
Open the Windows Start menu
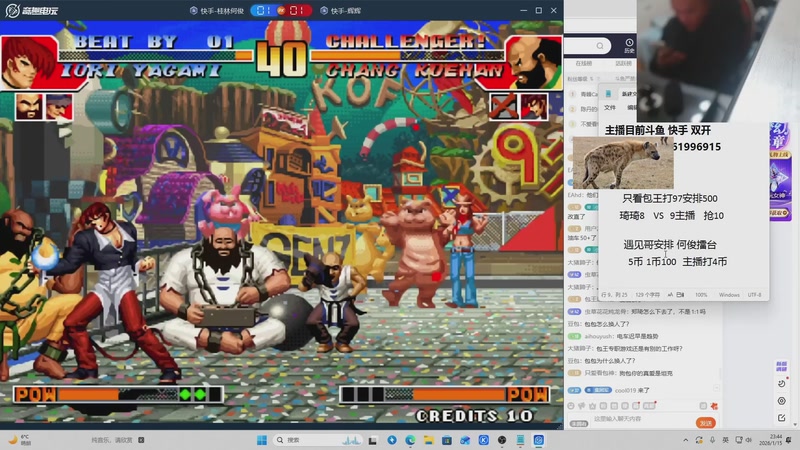click(x=262, y=440)
